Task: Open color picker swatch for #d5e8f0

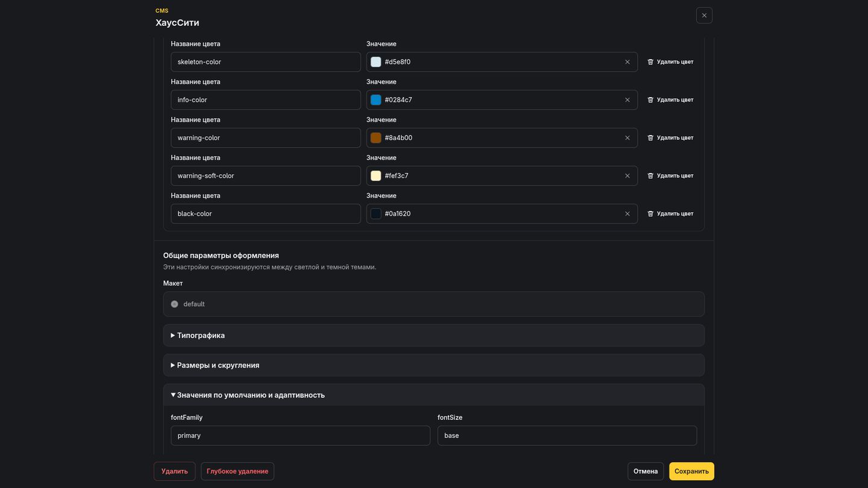Action: (x=376, y=62)
